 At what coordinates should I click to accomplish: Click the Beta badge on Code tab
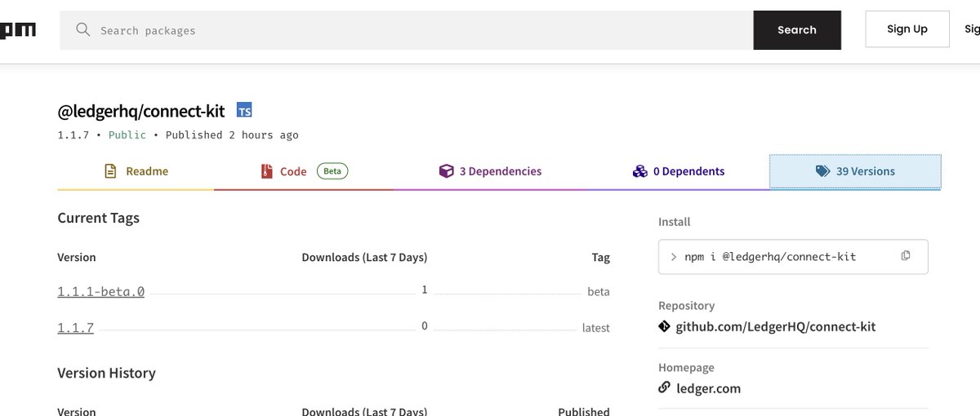(332, 171)
